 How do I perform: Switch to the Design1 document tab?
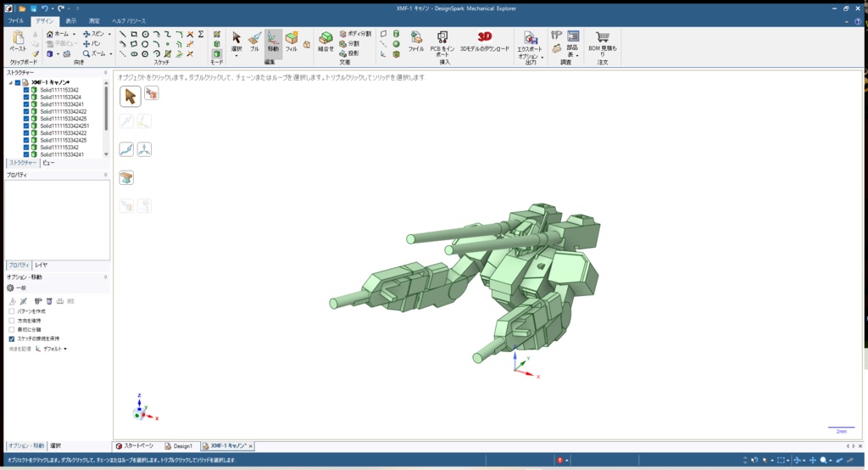(179, 445)
